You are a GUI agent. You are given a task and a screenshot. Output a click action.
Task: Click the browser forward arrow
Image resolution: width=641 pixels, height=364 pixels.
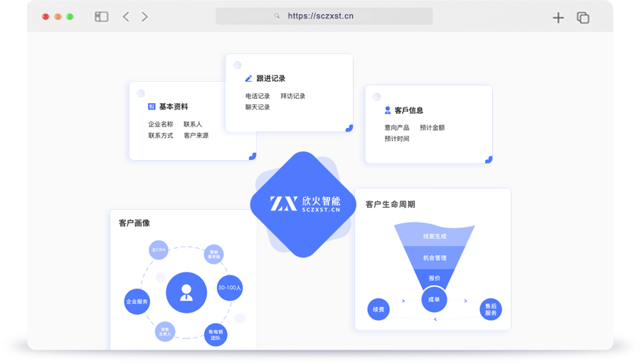pos(144,16)
